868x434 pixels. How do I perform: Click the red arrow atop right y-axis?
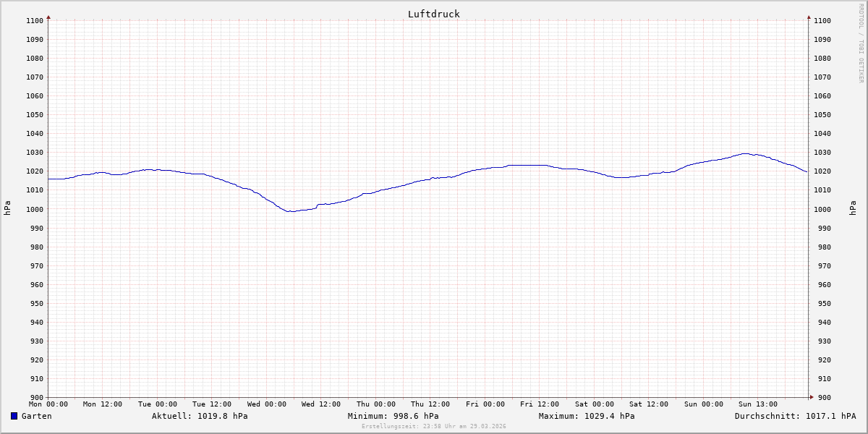(809, 17)
